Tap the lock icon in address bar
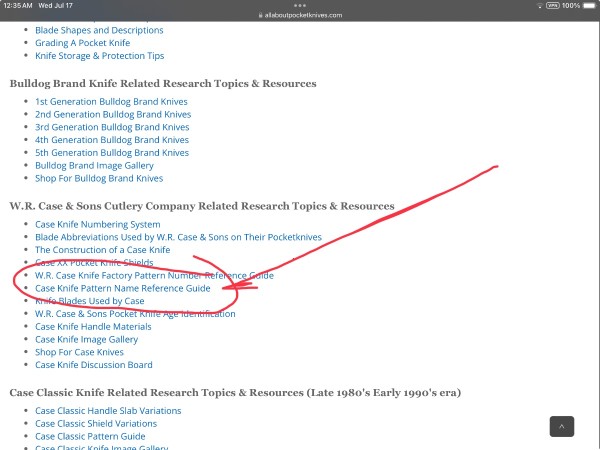The image size is (600, 450). pyautogui.click(x=261, y=15)
